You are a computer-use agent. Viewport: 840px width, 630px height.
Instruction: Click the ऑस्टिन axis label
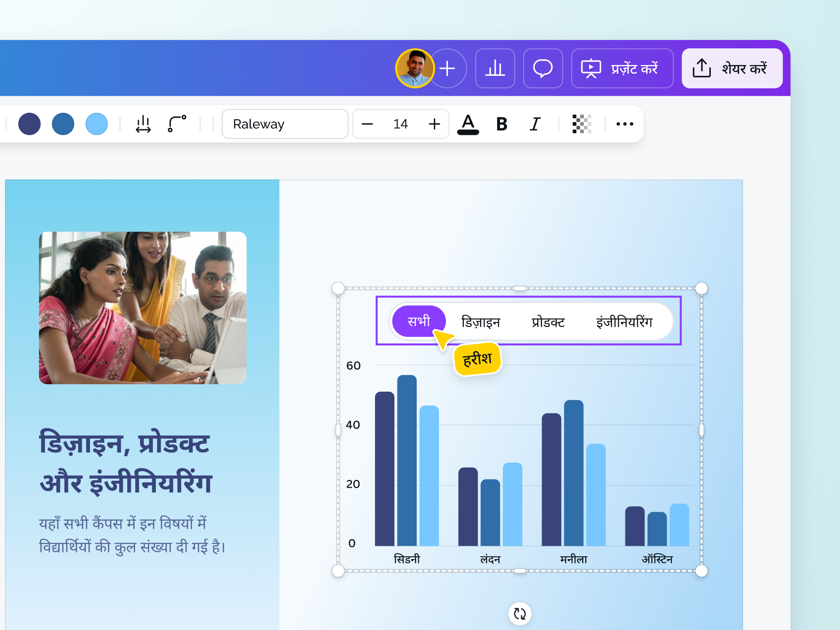pyautogui.click(x=657, y=559)
